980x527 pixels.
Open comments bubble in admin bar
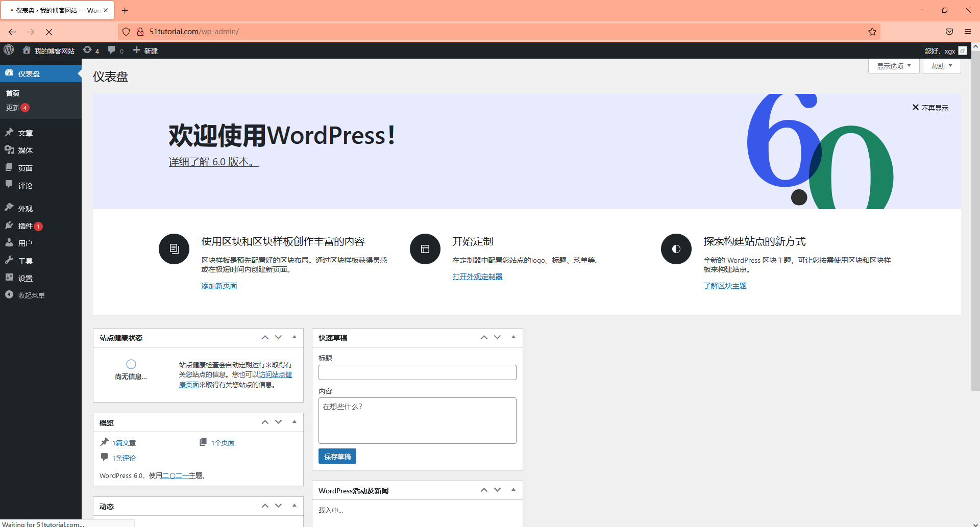pyautogui.click(x=116, y=51)
